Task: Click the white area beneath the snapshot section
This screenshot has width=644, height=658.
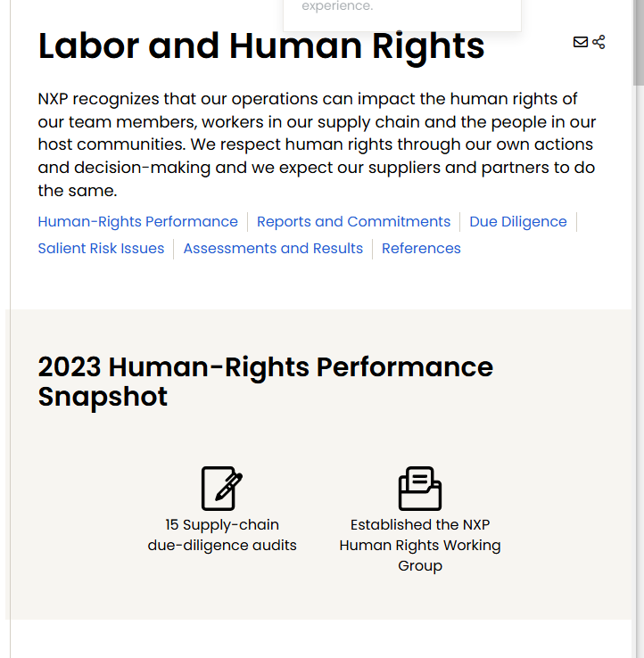Action: (x=321, y=638)
